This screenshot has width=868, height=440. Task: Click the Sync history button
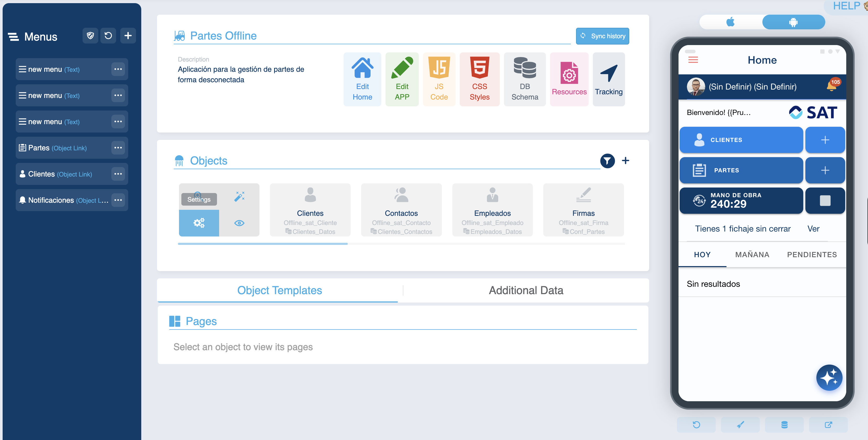pyautogui.click(x=602, y=36)
